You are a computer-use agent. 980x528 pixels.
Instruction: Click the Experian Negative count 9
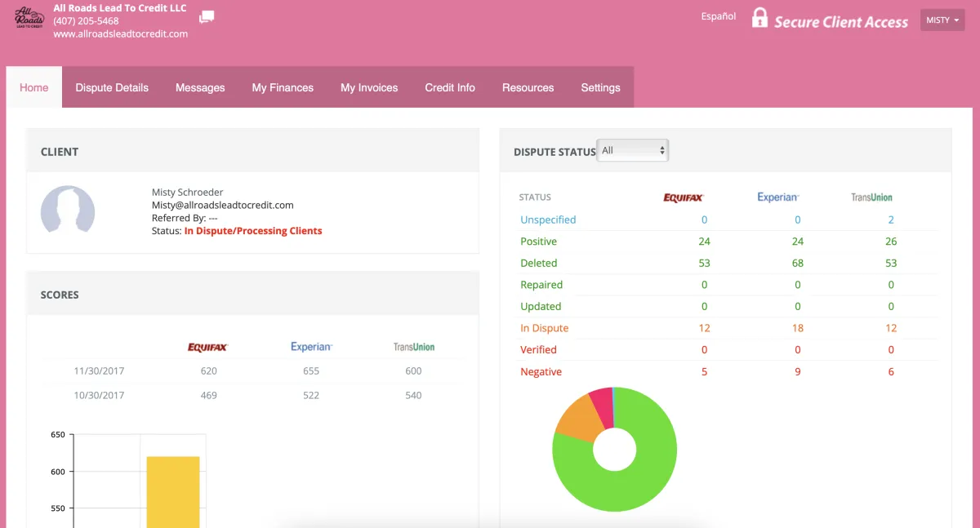click(x=798, y=371)
